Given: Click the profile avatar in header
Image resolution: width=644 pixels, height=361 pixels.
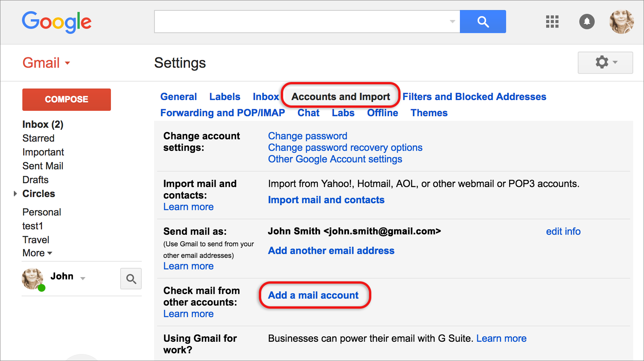Looking at the screenshot, I should tap(621, 22).
